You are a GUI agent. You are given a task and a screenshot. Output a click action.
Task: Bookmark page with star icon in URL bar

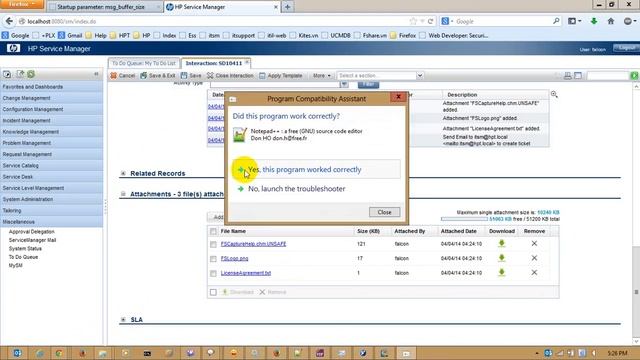413,21
